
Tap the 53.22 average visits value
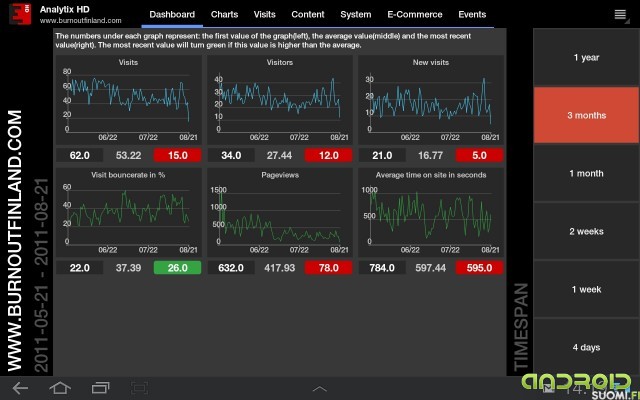(128, 155)
